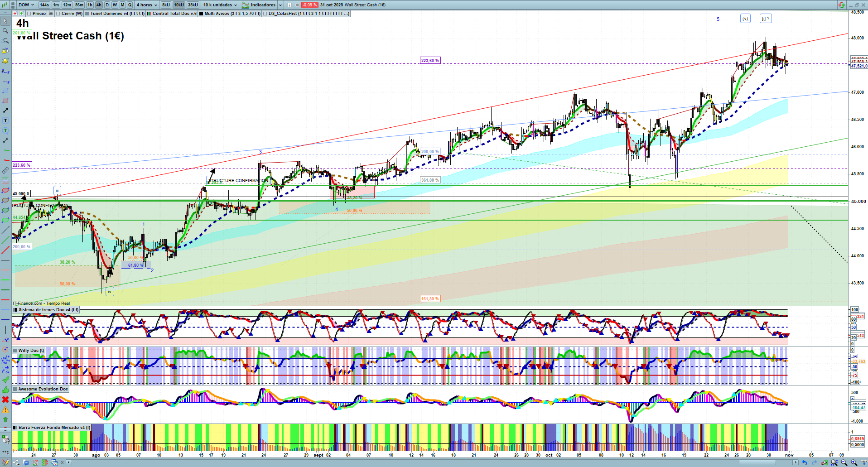868x467 pixels.
Task: Select the D daily timeframe
Action: [x=107, y=5]
